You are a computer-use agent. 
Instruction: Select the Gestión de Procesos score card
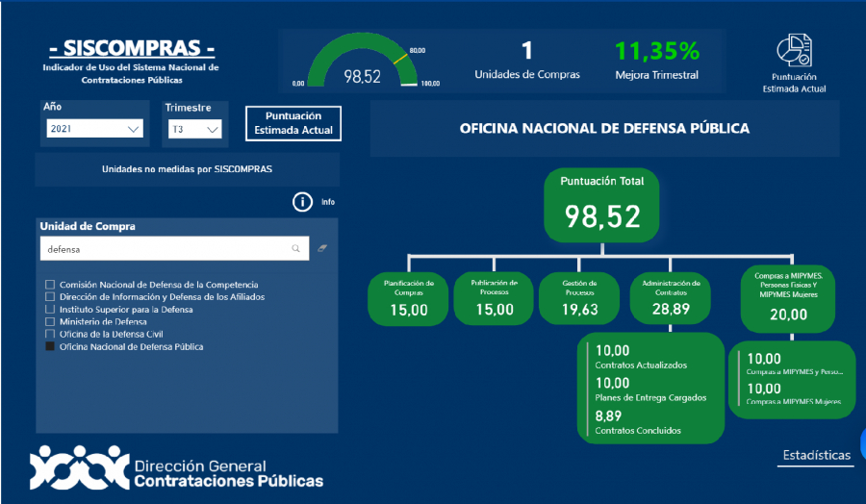pos(579,298)
